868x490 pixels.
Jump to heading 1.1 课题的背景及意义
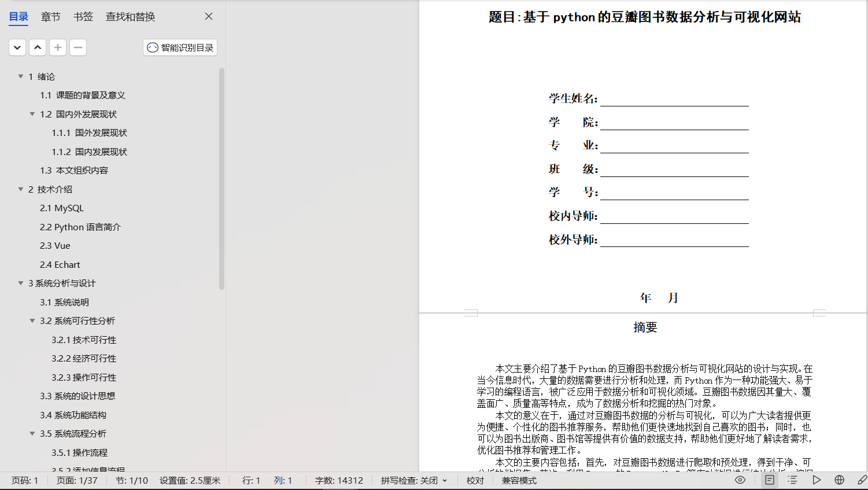[x=83, y=95]
